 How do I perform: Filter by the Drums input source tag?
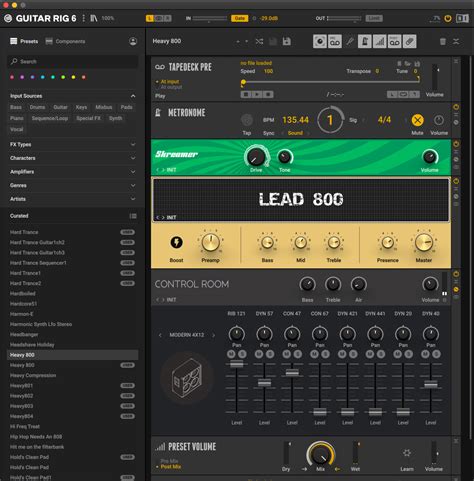pos(37,107)
